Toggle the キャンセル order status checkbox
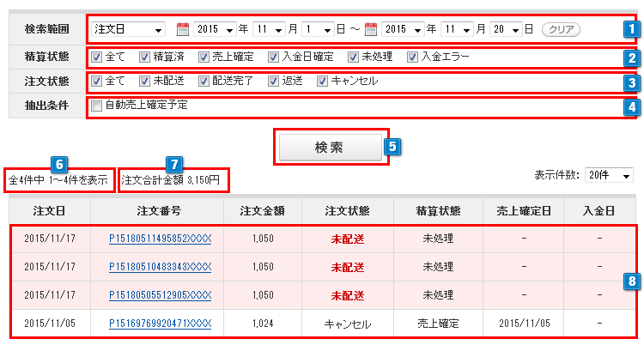This screenshot has height=345, width=644. pyautogui.click(x=322, y=82)
